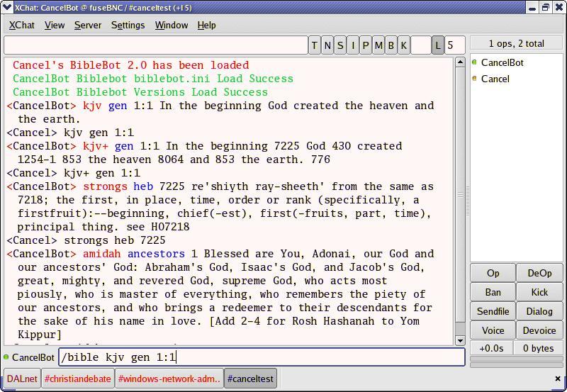The width and height of the screenshot is (567, 392).
Task: Switch to the #windows-network-adm.. tab
Action: (x=169, y=379)
